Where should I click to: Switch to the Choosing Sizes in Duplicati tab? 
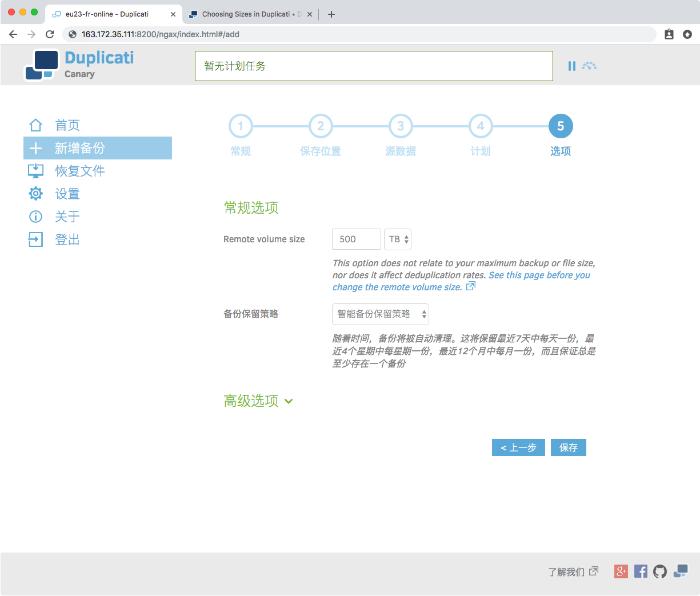246,14
